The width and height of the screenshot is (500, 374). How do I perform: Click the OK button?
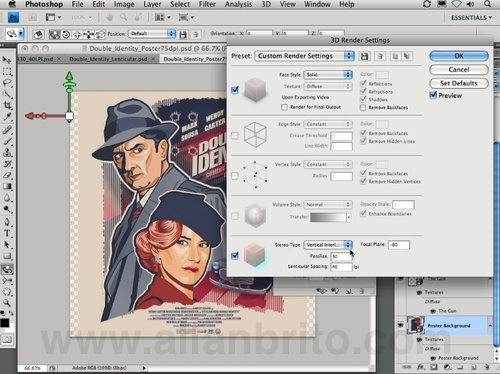[x=459, y=56]
